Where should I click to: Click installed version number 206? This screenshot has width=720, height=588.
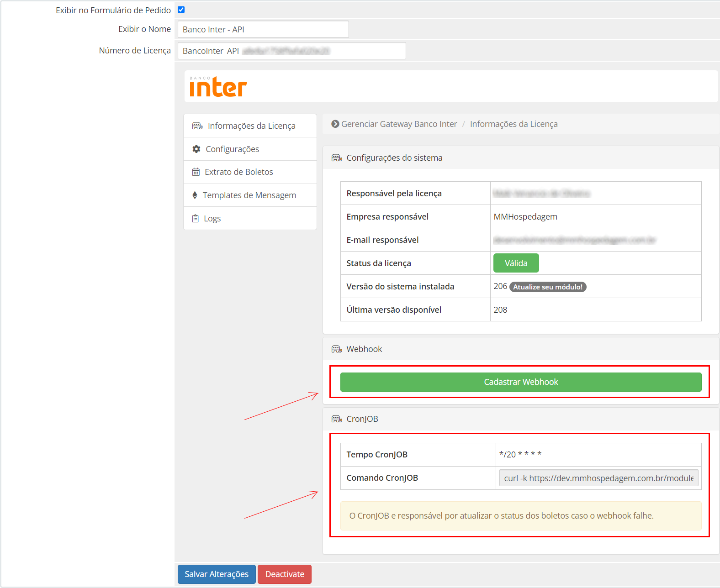click(x=500, y=286)
